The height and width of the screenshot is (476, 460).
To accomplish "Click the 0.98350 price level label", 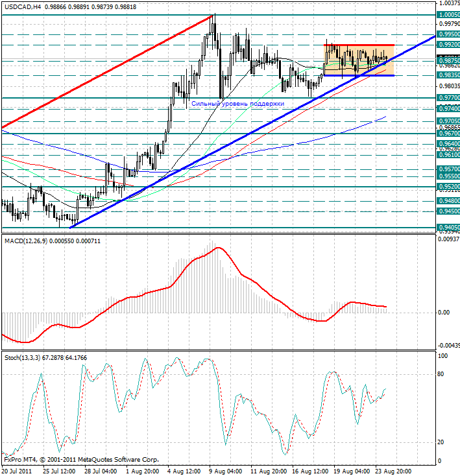I will [448, 75].
